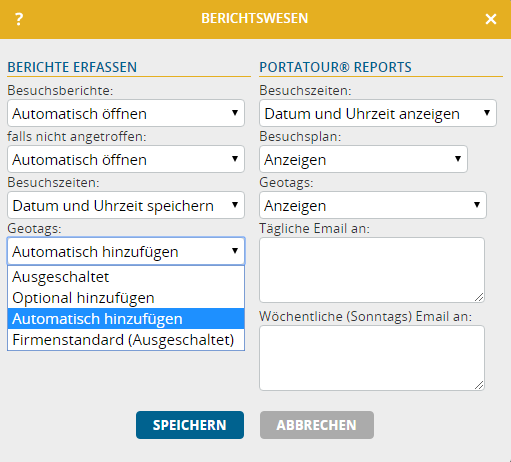Click the Speichern button

pyautogui.click(x=190, y=425)
